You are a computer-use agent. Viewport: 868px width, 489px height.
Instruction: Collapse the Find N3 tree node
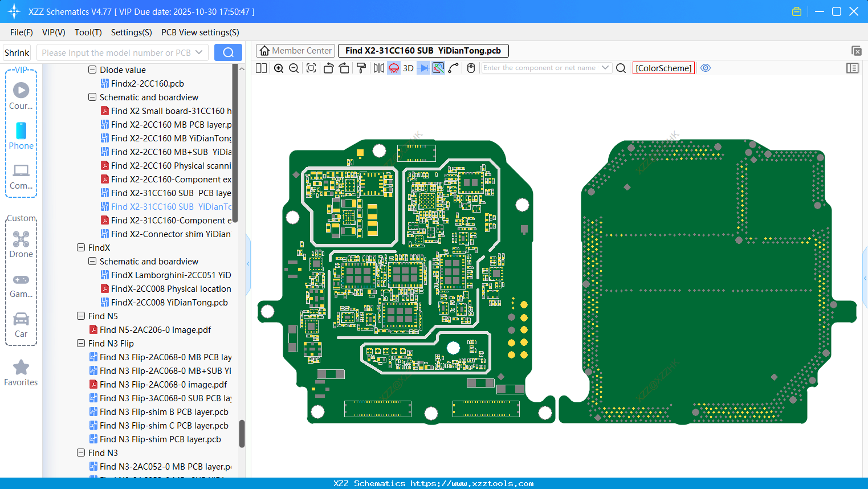pyautogui.click(x=81, y=453)
